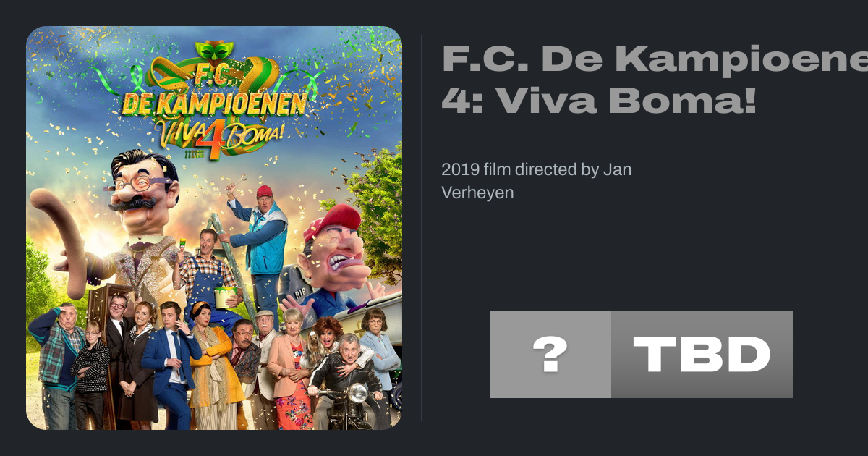Screen dimensions: 868x456
Task: Click the green carnival mask atop poster logo
Action: 213,51
